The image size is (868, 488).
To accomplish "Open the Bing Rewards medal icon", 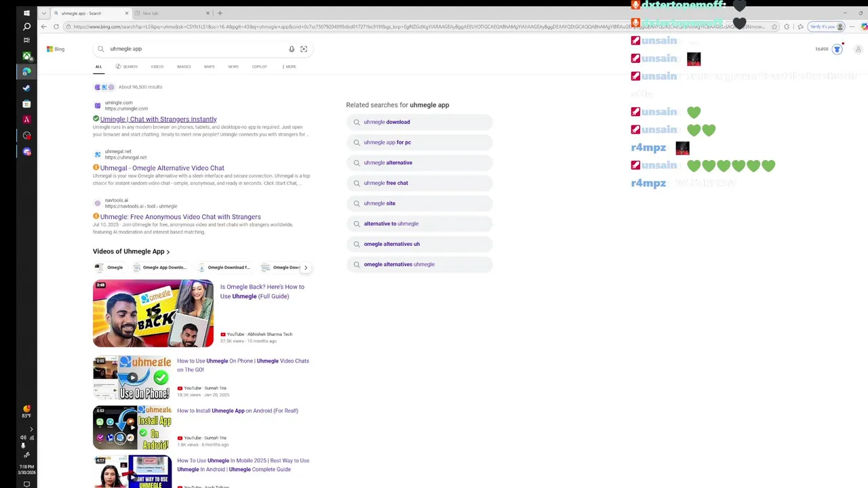I will (x=837, y=49).
